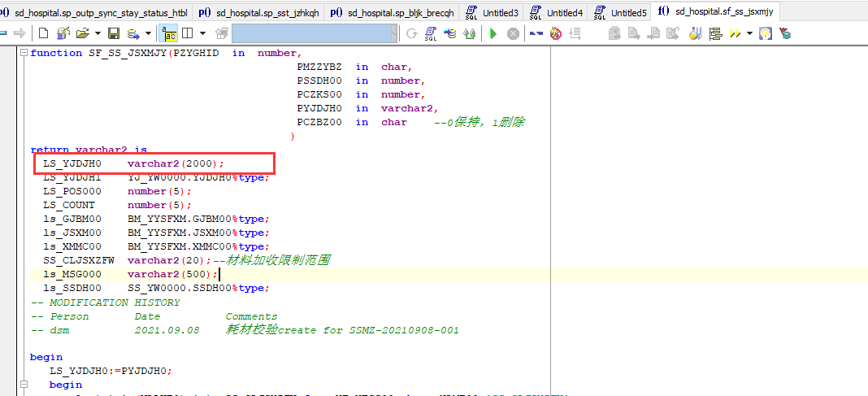The image size is (868, 396).
Task: Click the ls_JSXM00 variable name
Action: 72,233
